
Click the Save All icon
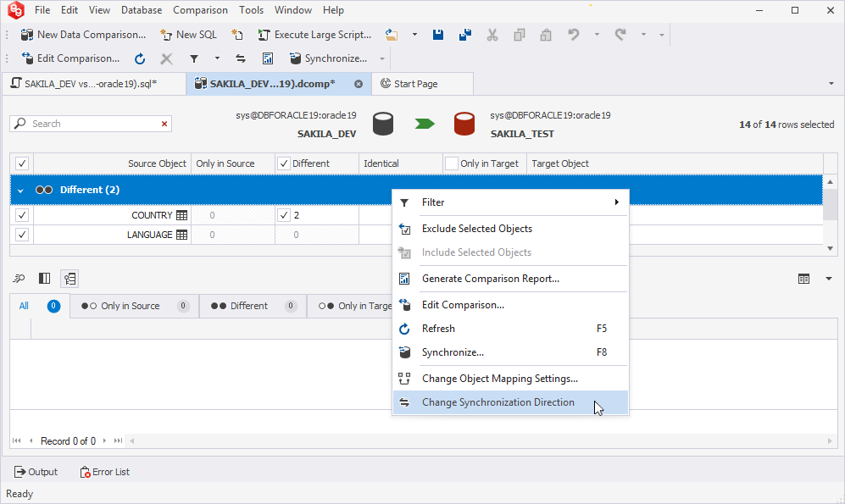pos(465,35)
